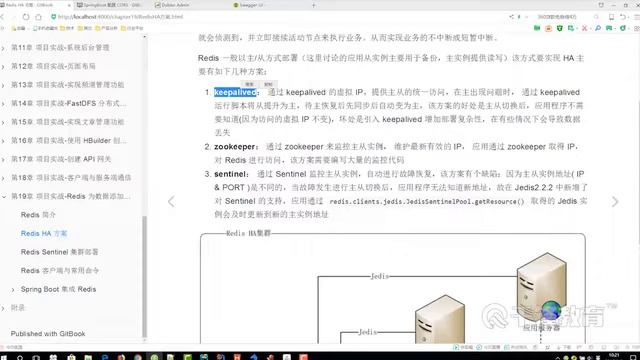This screenshot has height=360, width=640.
Task: Click the orange square extension icon
Action: point(549,28)
